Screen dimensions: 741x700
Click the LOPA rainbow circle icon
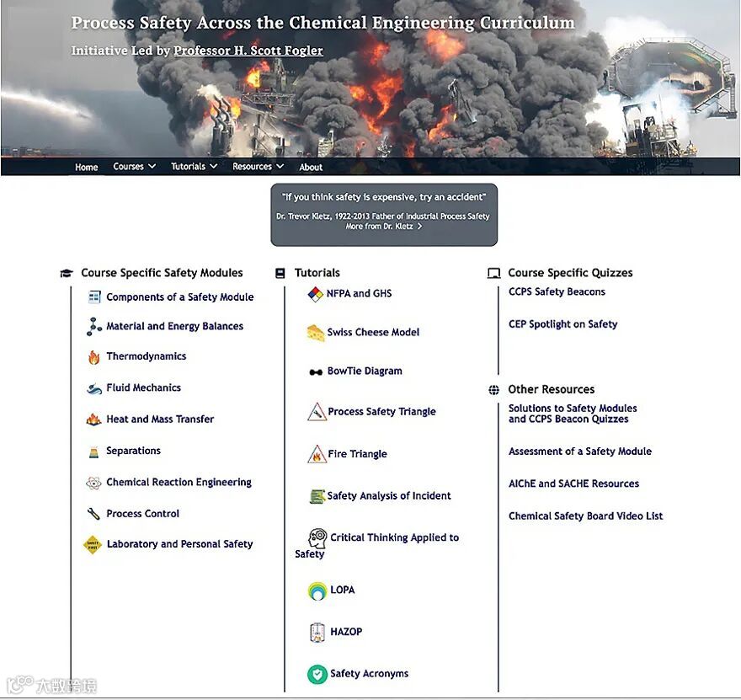tap(317, 590)
